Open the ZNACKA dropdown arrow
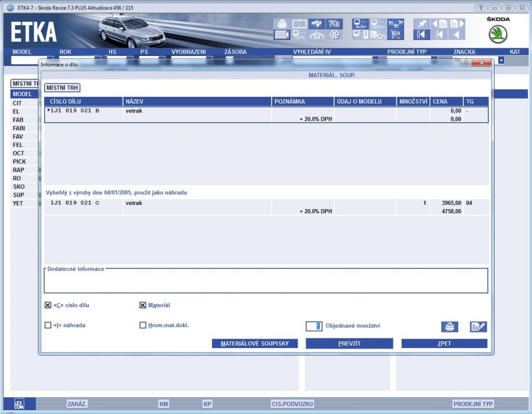 click(501, 60)
